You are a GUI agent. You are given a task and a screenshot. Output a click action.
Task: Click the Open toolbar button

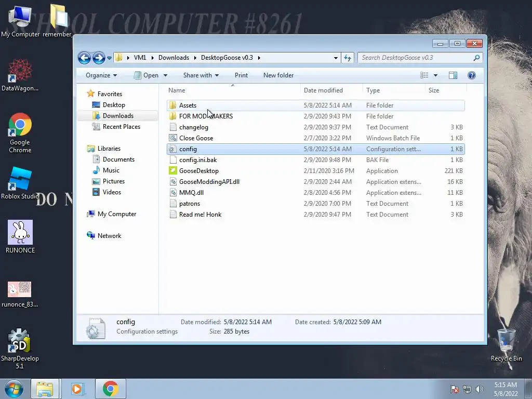(x=146, y=75)
